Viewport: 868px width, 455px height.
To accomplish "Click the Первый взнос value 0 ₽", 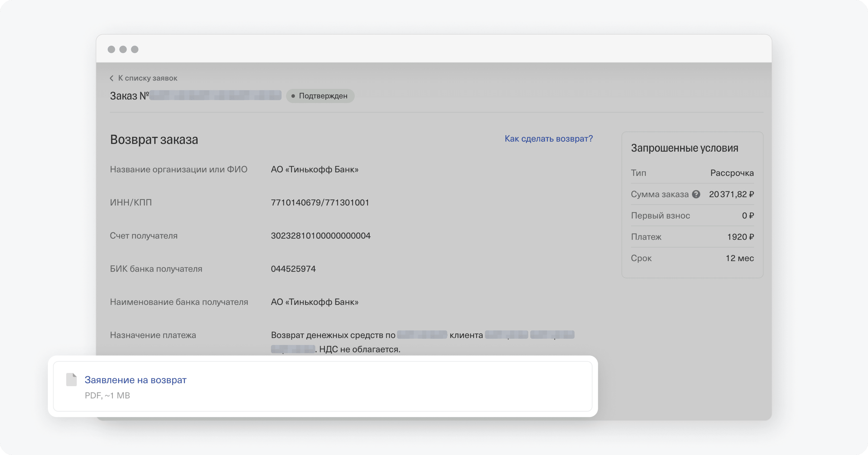I will coord(748,216).
